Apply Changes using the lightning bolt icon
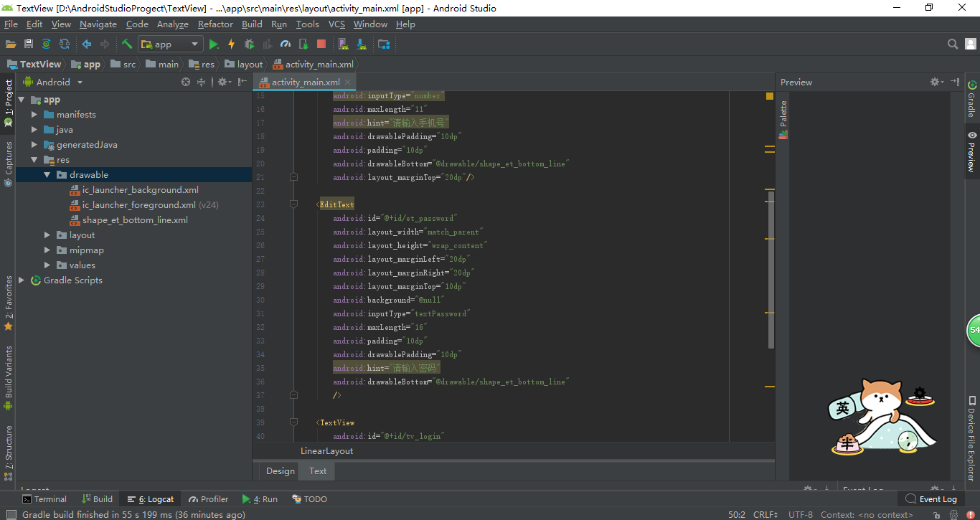The width and height of the screenshot is (980, 520). pos(231,44)
